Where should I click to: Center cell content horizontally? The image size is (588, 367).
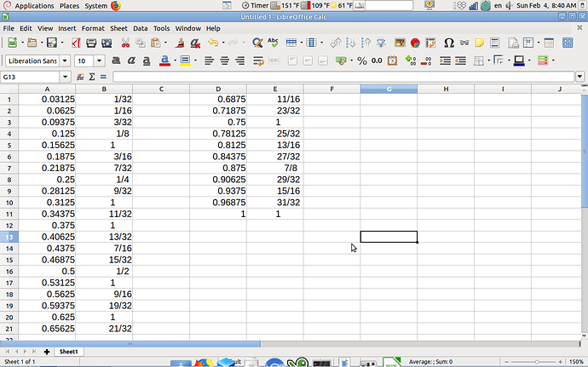(224, 60)
